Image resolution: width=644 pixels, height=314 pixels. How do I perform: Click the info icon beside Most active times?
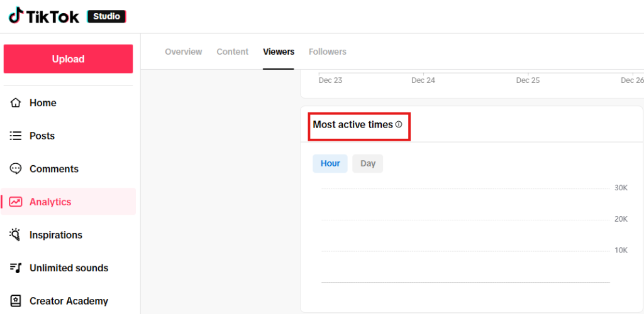(x=398, y=124)
